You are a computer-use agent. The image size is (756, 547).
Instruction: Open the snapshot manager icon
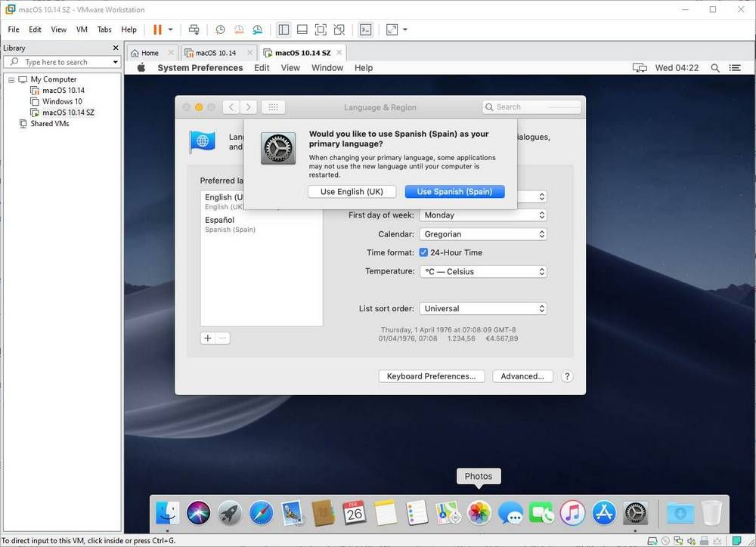tap(258, 29)
